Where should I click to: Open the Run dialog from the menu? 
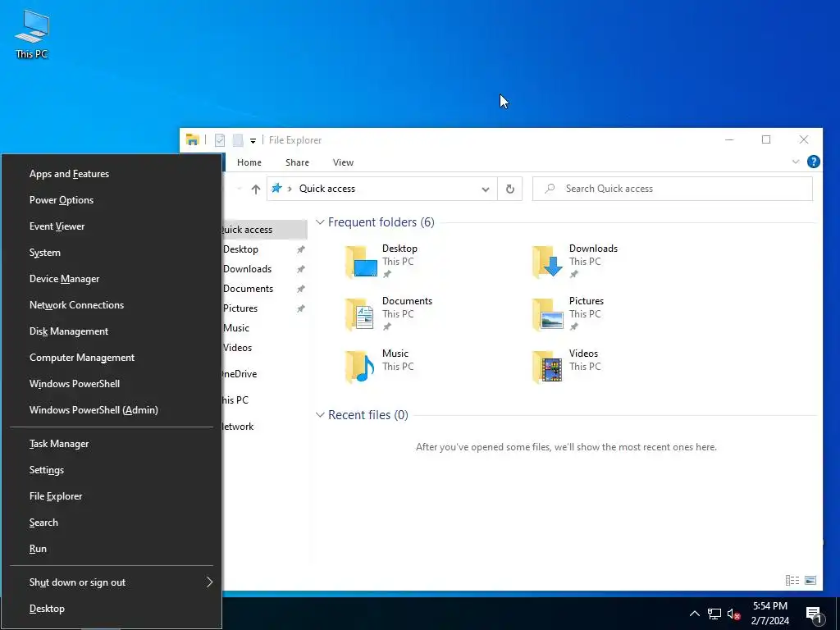(112, 549)
